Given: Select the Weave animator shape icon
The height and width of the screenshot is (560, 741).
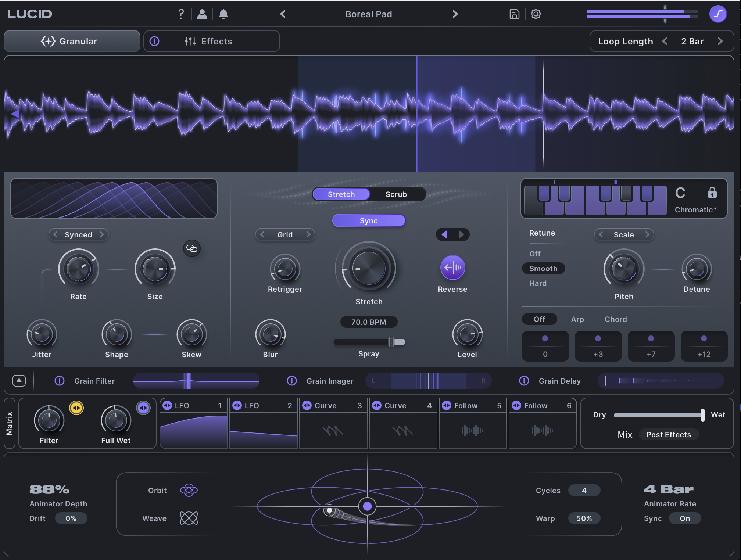Looking at the screenshot, I should [189, 518].
